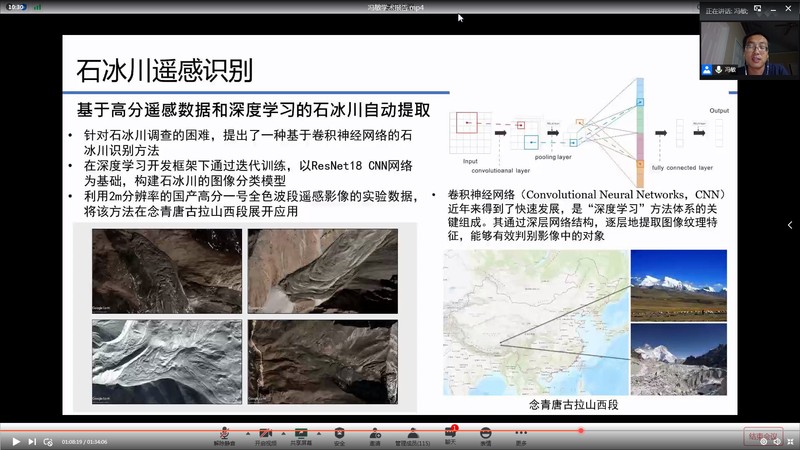This screenshot has height=450, width=800.
Task: Click the green signal strength icon
Action: (36, 6)
